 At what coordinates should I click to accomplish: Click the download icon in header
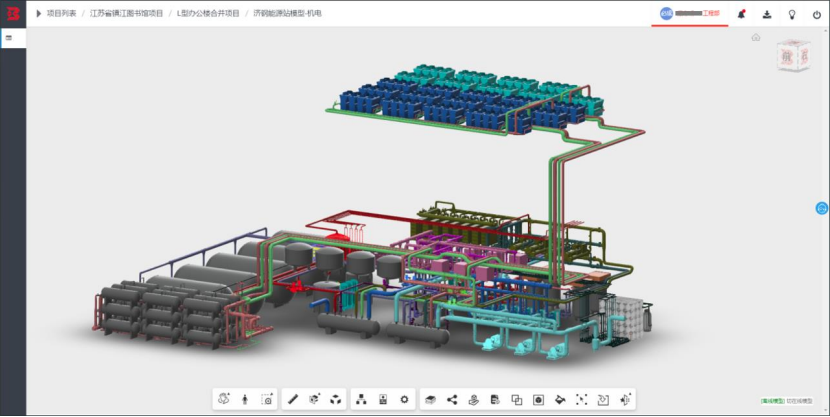tap(766, 14)
